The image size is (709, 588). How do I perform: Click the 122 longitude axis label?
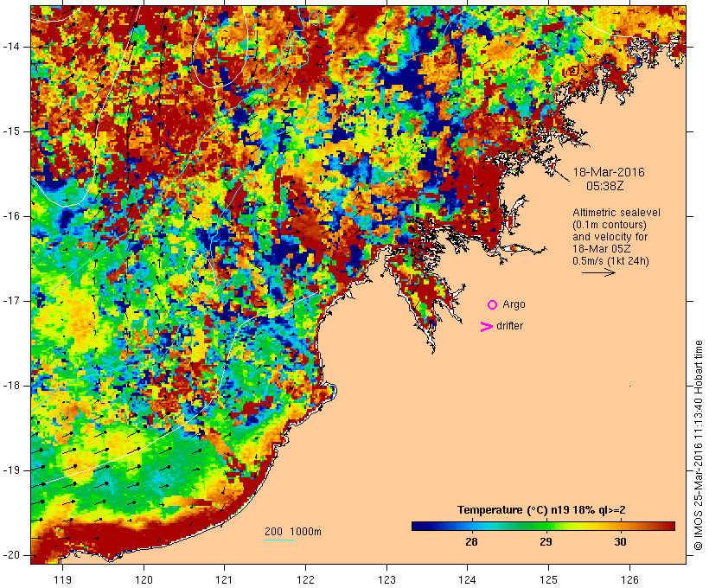tap(306, 580)
